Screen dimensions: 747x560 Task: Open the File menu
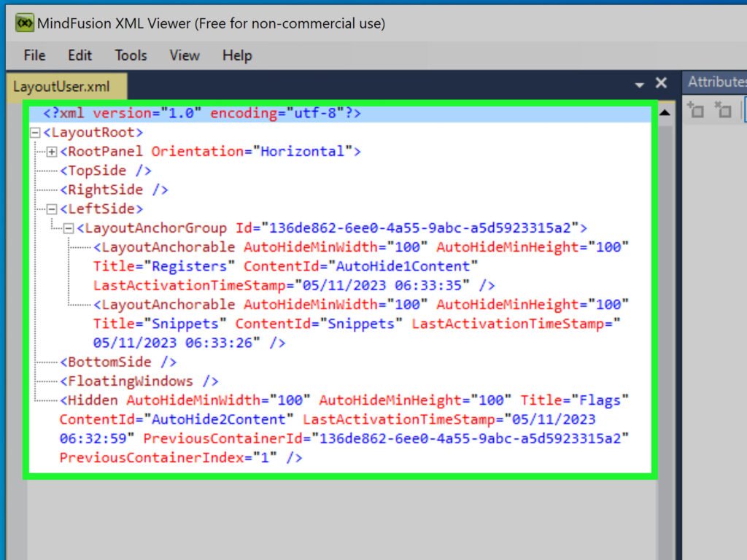34,55
